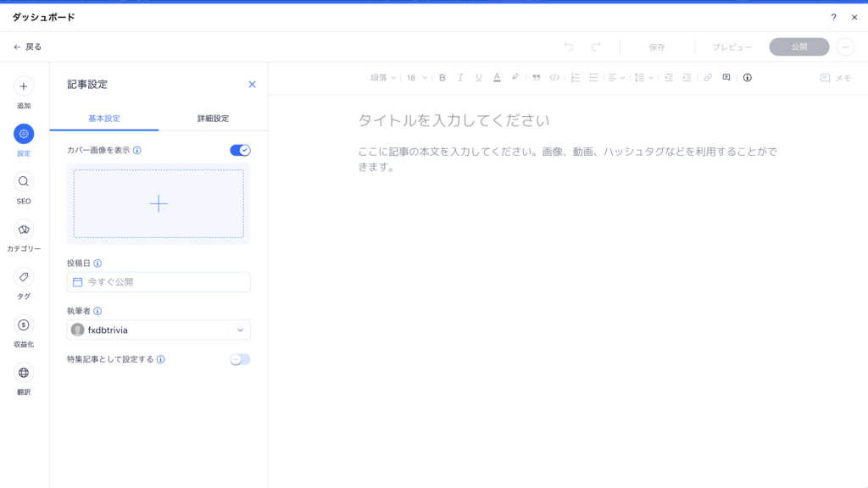Screen dimensions: 868x488
Task: Toggle bold formatting
Action: click(x=442, y=78)
